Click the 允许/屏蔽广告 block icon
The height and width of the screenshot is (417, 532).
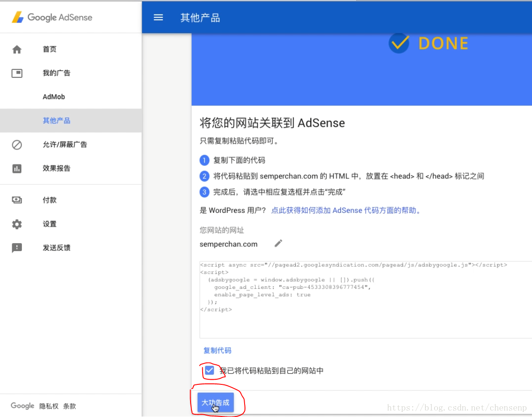(x=17, y=144)
